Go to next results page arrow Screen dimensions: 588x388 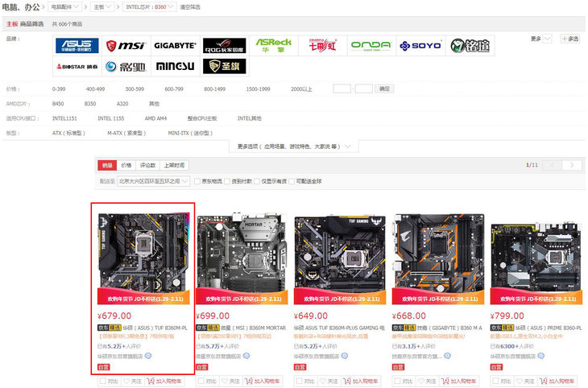click(572, 165)
